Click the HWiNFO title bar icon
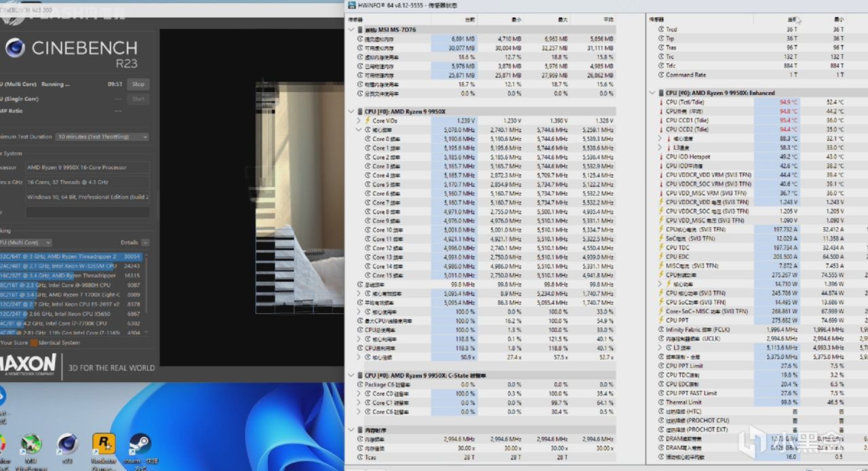This screenshot has width=868, height=471. (x=351, y=5)
